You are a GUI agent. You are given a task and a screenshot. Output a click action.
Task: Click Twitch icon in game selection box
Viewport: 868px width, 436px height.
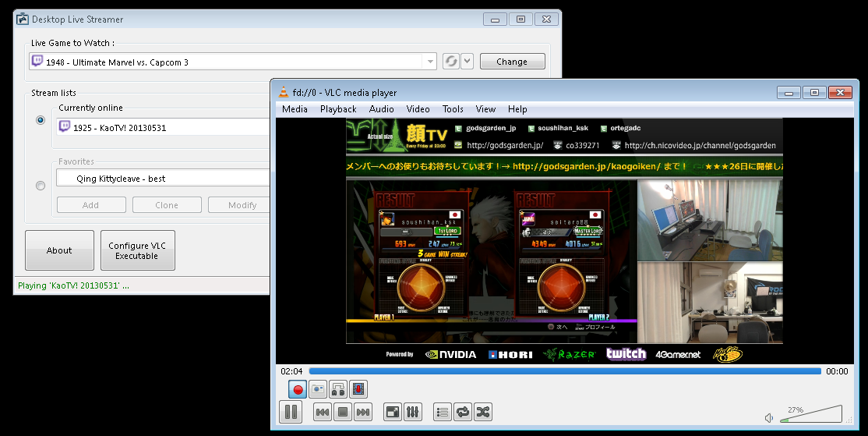tap(37, 61)
